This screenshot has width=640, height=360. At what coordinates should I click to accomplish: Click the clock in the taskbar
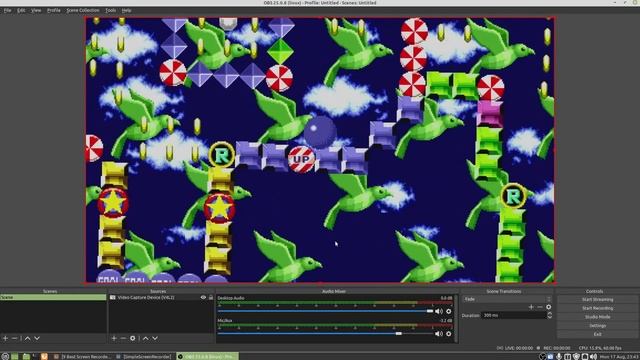[620, 357]
